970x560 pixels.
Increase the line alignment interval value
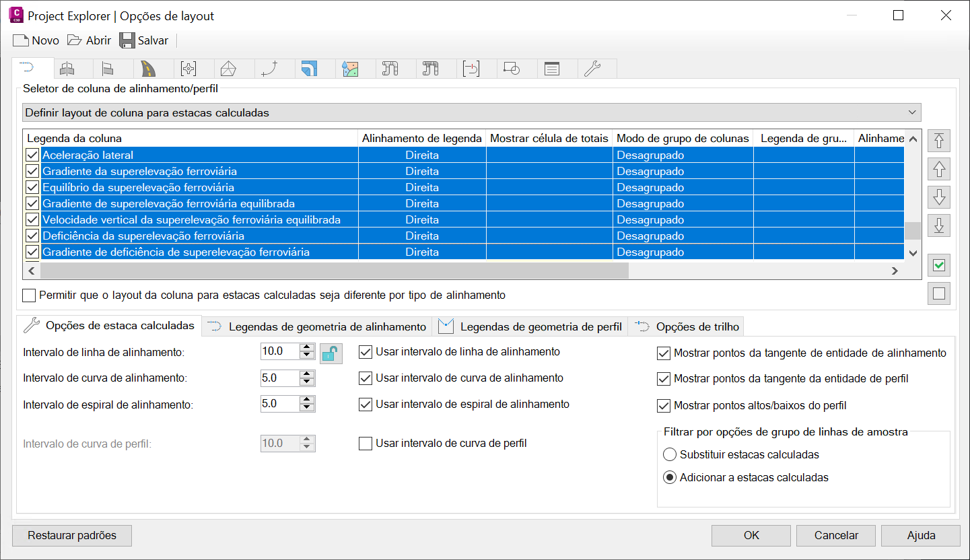307,347
